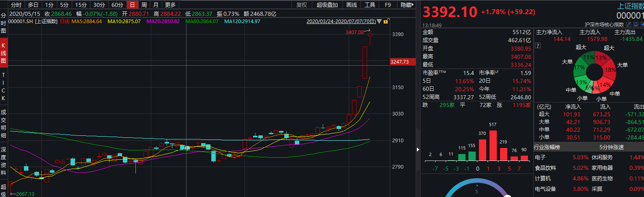Select the 1分 chart period
The width and height of the screenshot is (644, 197).
[49, 5]
